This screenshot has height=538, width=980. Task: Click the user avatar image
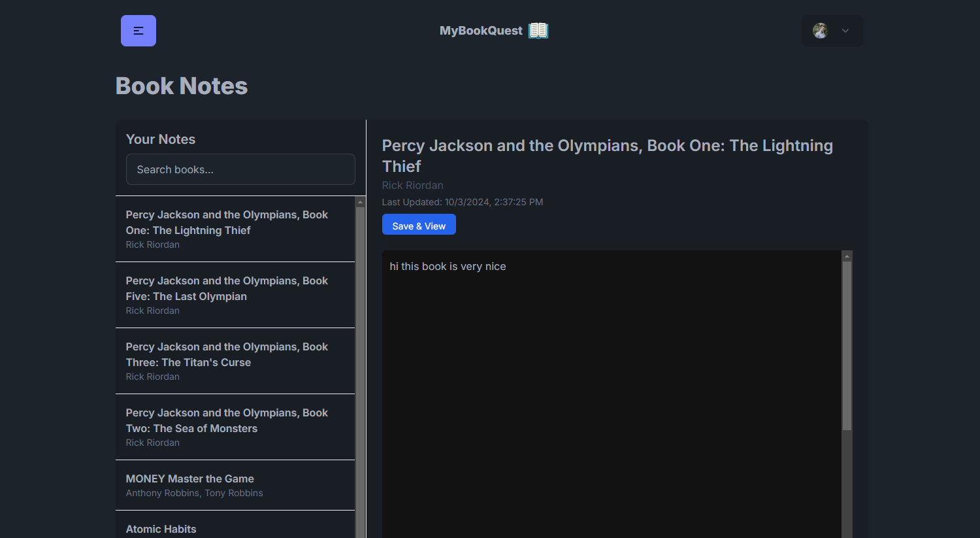820,30
